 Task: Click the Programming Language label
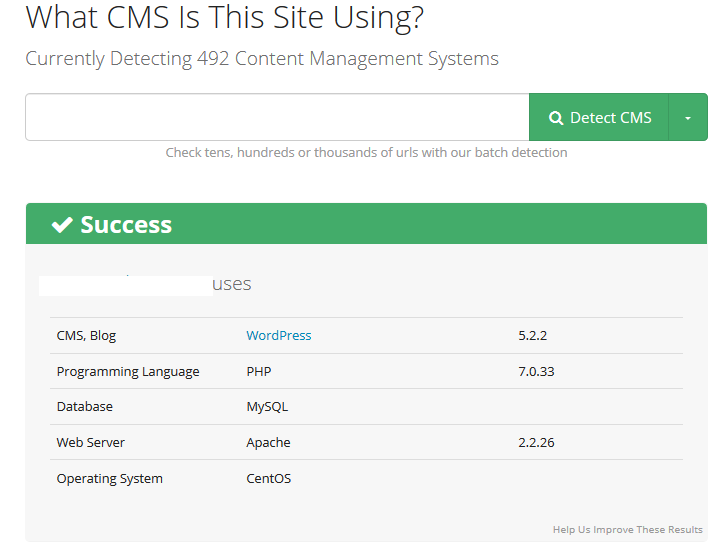click(x=128, y=372)
